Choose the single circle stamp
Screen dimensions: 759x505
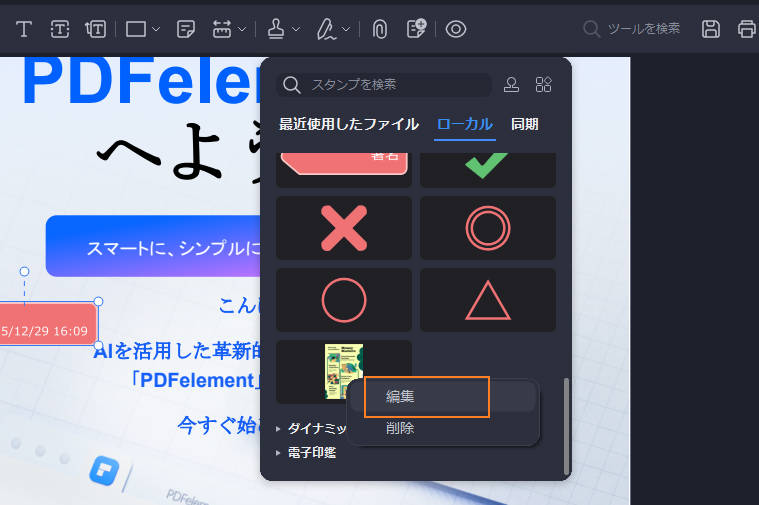click(344, 300)
